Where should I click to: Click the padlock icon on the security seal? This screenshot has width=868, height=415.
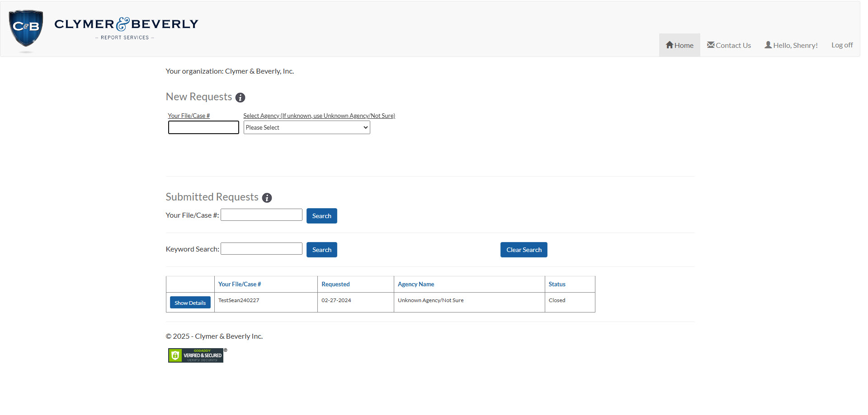[175, 355]
